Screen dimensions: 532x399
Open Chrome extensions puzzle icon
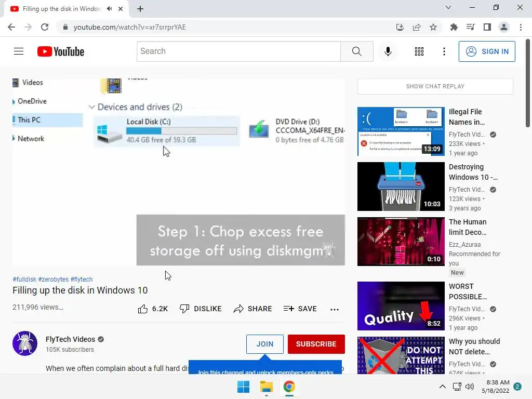coord(454,27)
